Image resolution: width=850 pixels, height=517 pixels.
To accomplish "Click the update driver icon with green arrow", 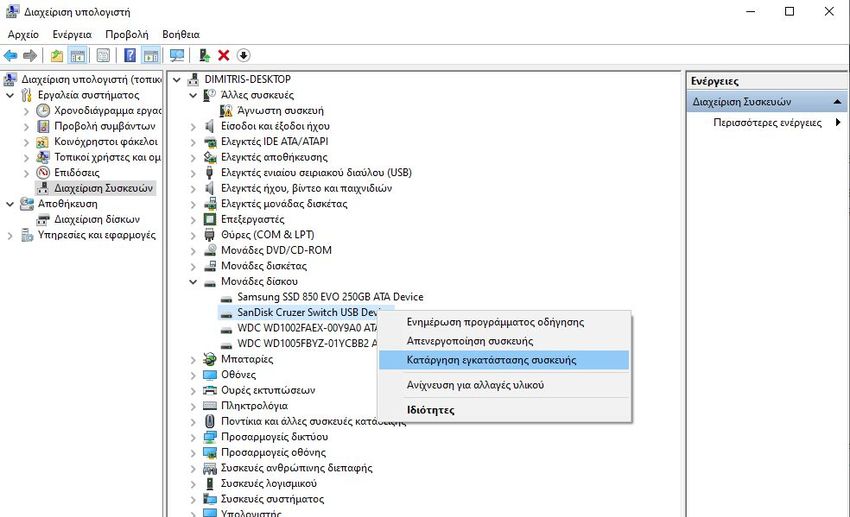I will (x=204, y=55).
